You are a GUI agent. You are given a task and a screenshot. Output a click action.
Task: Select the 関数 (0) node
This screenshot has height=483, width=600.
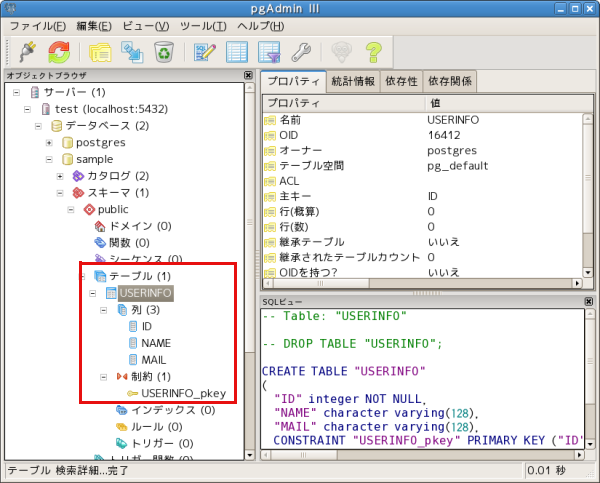129,243
